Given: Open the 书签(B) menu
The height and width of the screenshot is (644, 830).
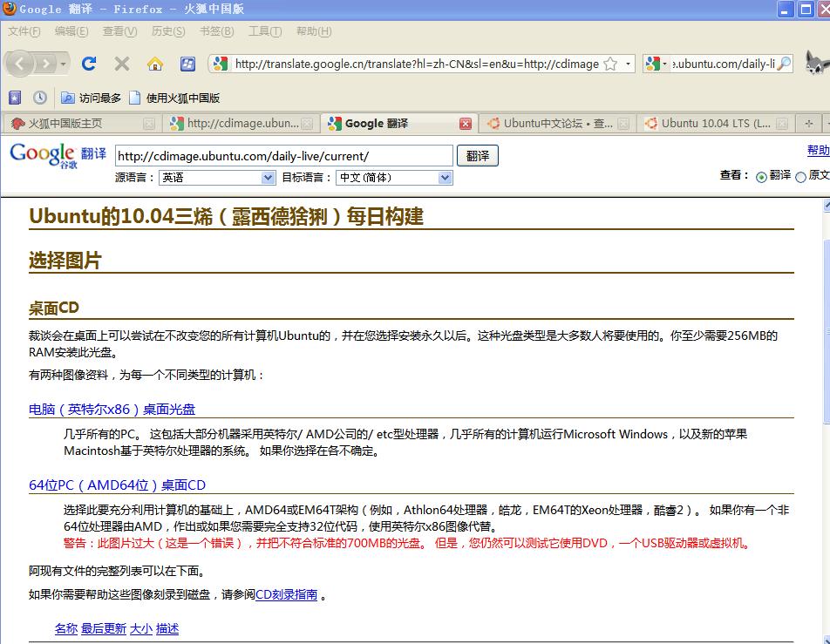Looking at the screenshot, I should [216, 31].
